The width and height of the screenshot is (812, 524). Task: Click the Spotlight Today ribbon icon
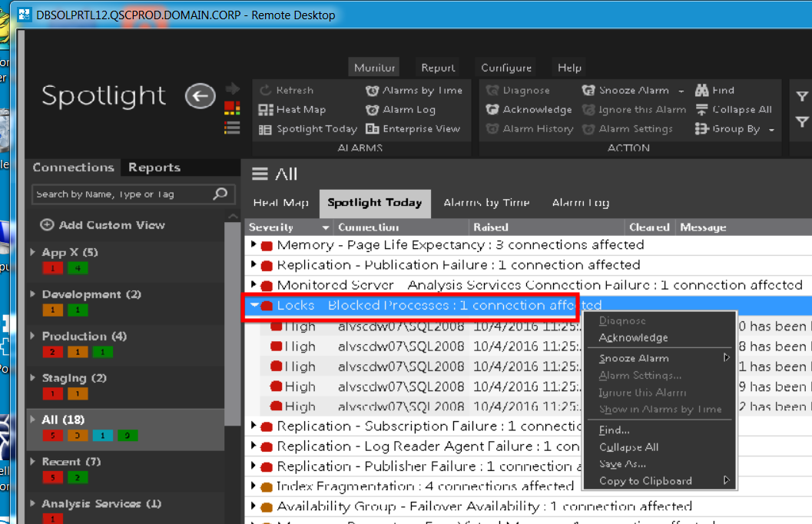pyautogui.click(x=265, y=129)
